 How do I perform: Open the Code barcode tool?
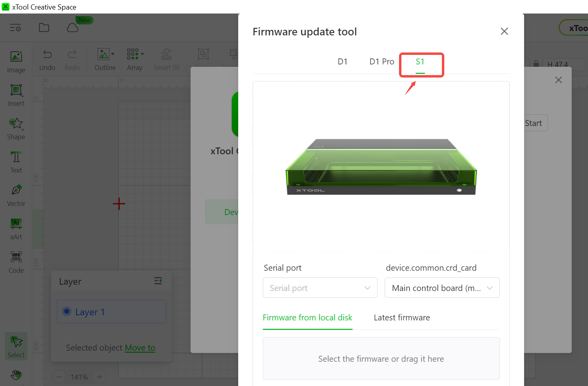(16, 262)
